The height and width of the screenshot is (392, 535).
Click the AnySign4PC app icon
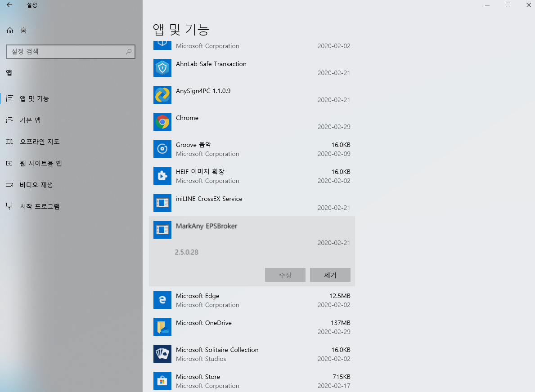pos(162,95)
